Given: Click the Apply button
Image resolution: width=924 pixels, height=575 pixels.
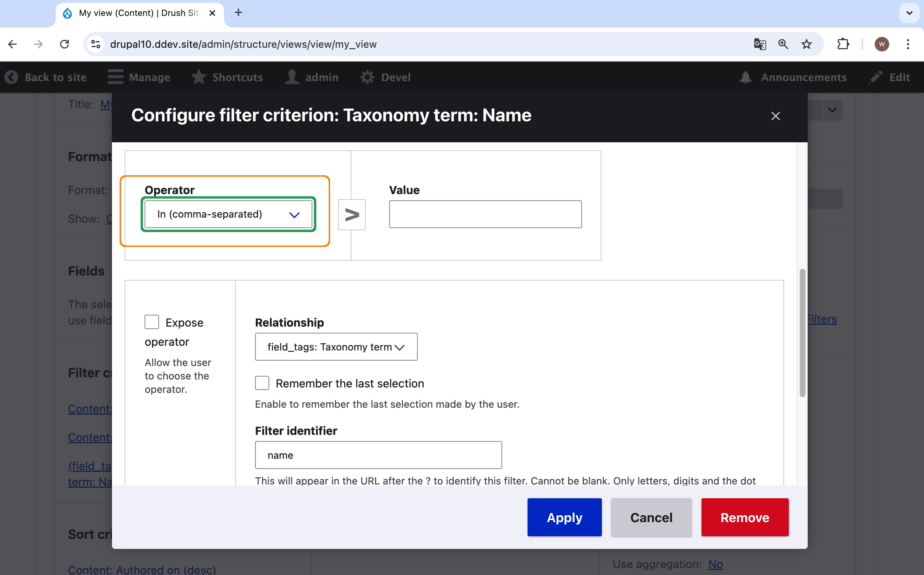Looking at the screenshot, I should coord(564,517).
